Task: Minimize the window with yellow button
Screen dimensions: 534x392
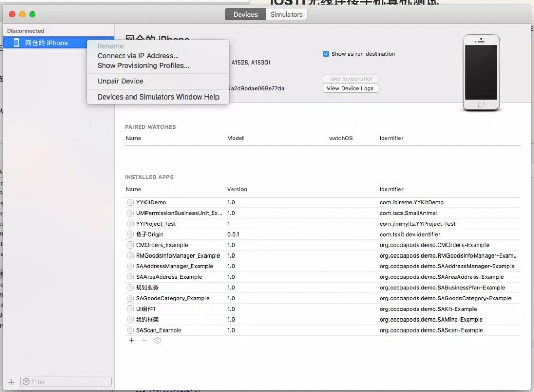Action: (x=22, y=14)
